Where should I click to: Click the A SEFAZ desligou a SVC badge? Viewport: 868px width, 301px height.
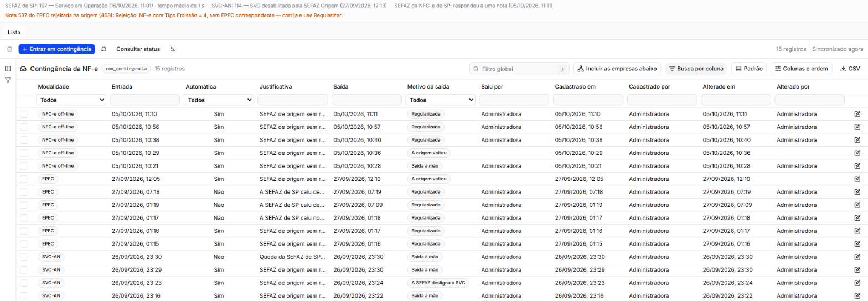438,283
